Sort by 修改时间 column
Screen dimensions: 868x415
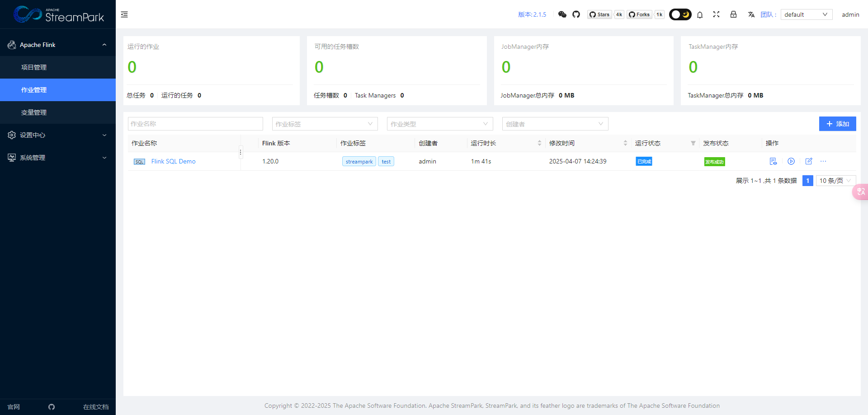[625, 143]
